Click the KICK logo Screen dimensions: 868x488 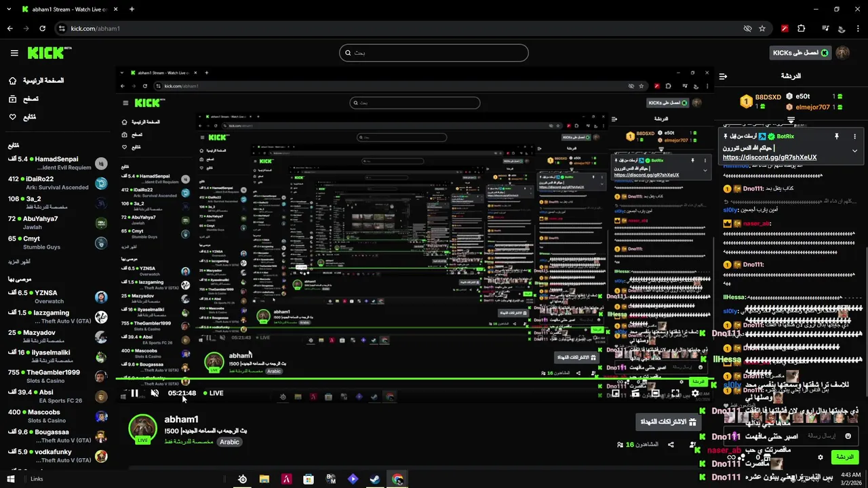tap(49, 53)
